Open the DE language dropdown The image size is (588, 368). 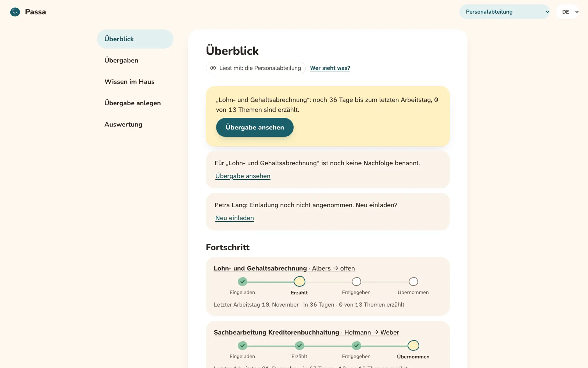(568, 12)
